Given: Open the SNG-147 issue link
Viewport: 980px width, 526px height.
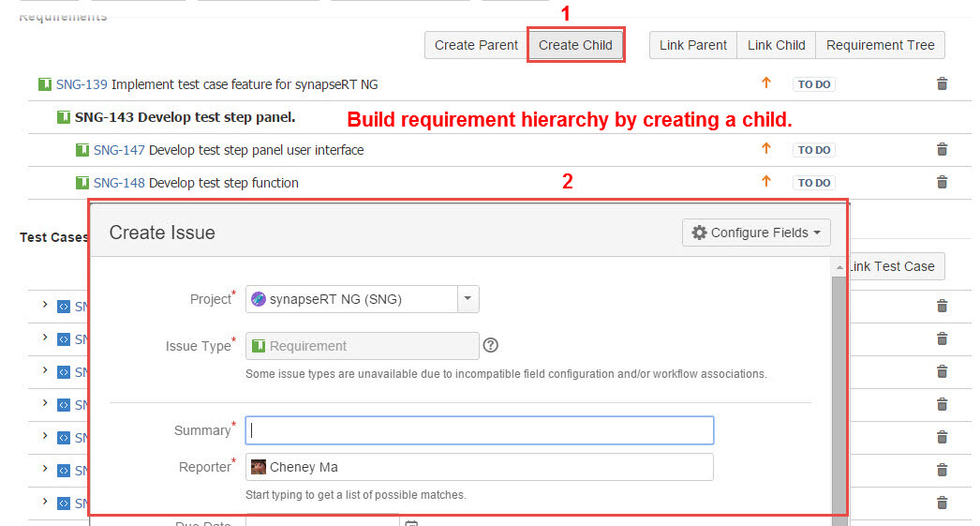Looking at the screenshot, I should coord(119,150).
